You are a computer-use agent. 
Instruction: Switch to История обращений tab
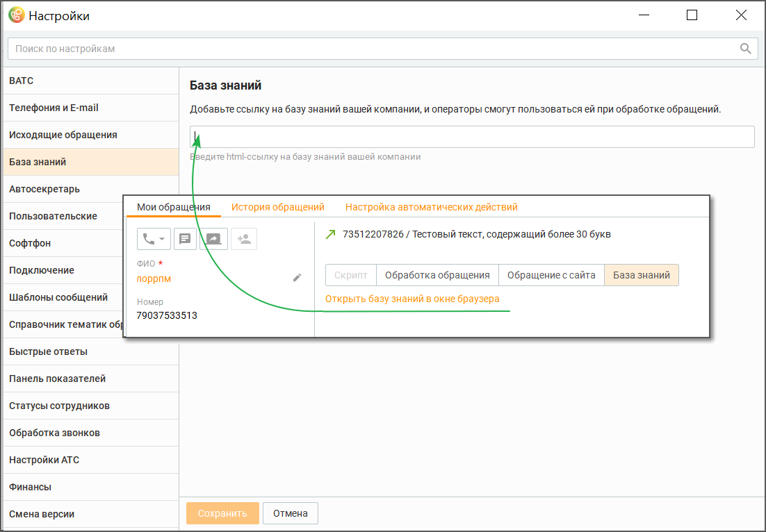(x=278, y=207)
